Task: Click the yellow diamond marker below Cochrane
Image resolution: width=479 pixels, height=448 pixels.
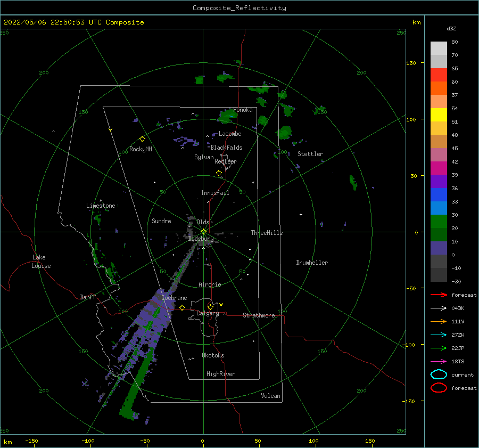Action: coord(182,307)
